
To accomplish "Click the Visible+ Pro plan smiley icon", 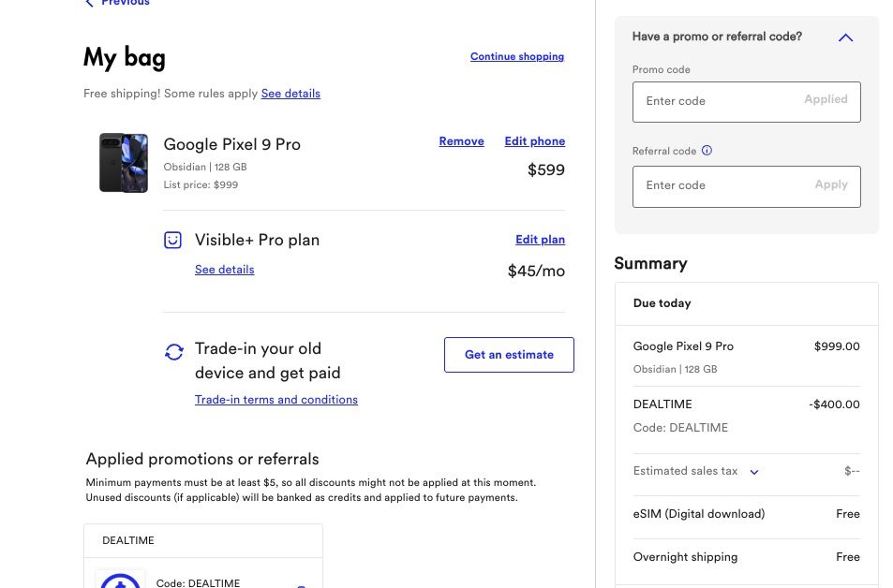I will [172, 241].
